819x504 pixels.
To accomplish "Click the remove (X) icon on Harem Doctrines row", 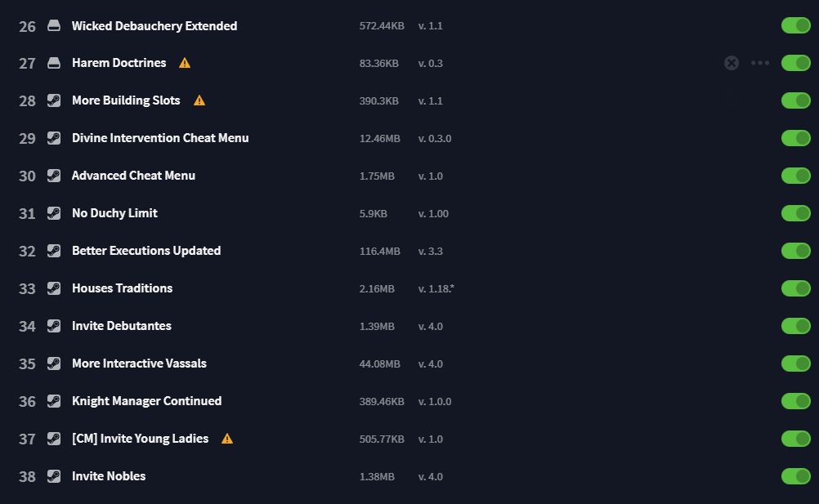I will tap(732, 63).
